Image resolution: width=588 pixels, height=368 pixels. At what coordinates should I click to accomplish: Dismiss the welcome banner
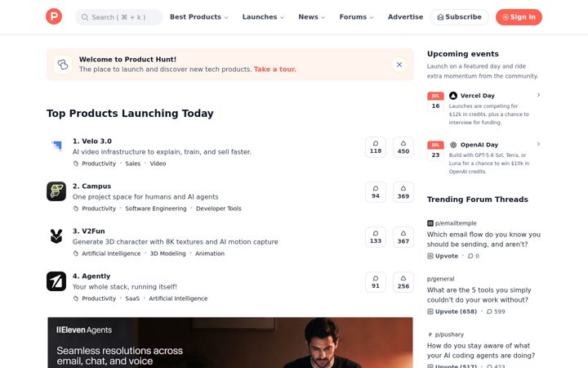[399, 65]
